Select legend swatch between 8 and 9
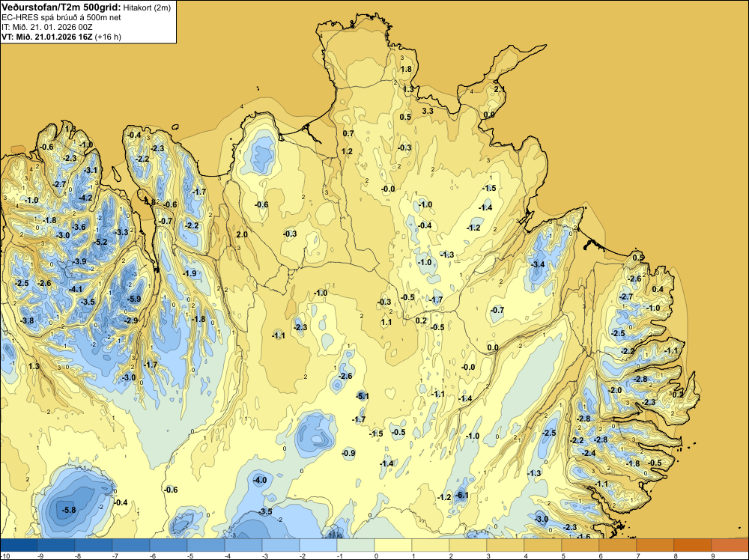Image resolution: width=749 pixels, height=560 pixels. [693, 545]
